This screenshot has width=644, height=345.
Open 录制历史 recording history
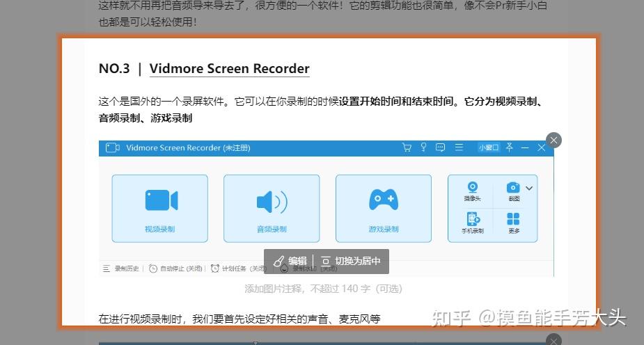(x=121, y=268)
